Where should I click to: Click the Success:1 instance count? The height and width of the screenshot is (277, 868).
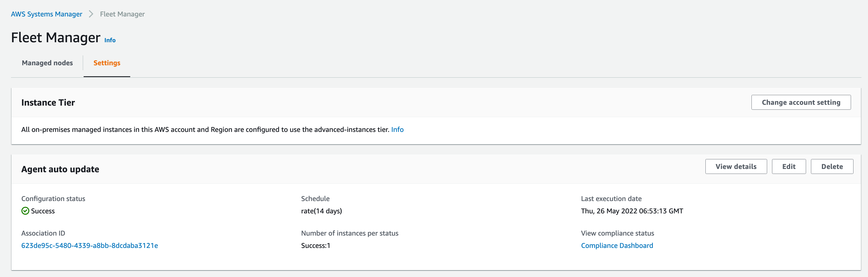(x=315, y=245)
